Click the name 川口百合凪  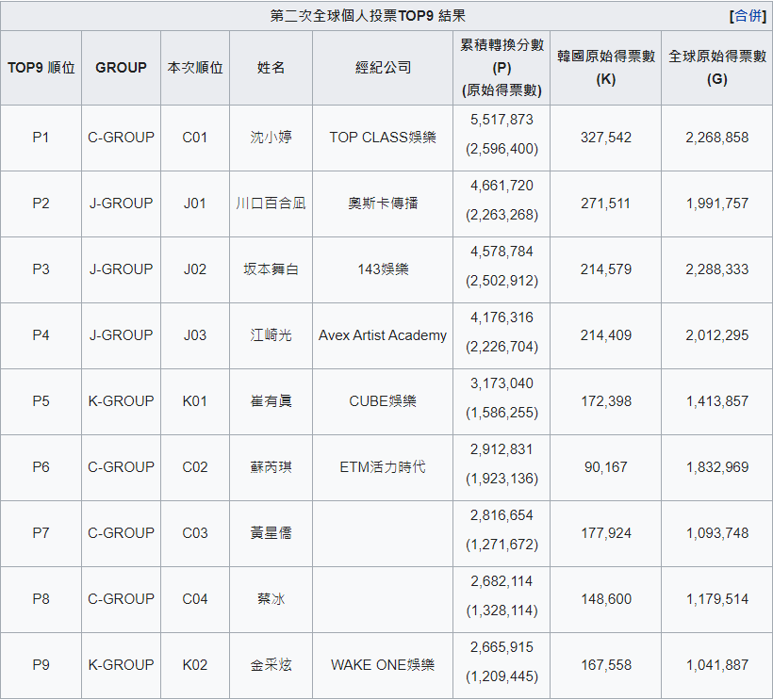coord(271,203)
